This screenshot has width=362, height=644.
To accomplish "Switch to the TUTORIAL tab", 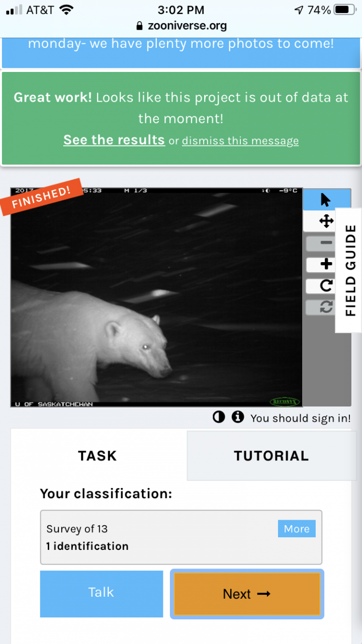I will point(271,456).
